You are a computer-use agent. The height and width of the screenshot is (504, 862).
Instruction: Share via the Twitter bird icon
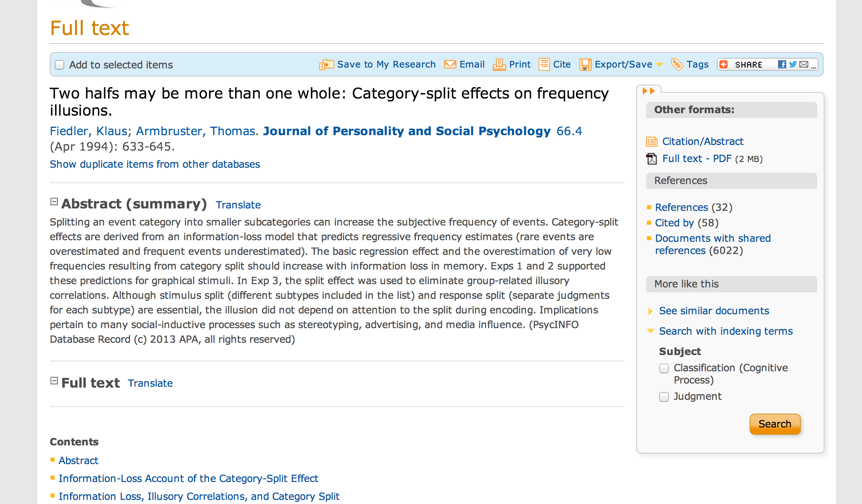click(793, 64)
